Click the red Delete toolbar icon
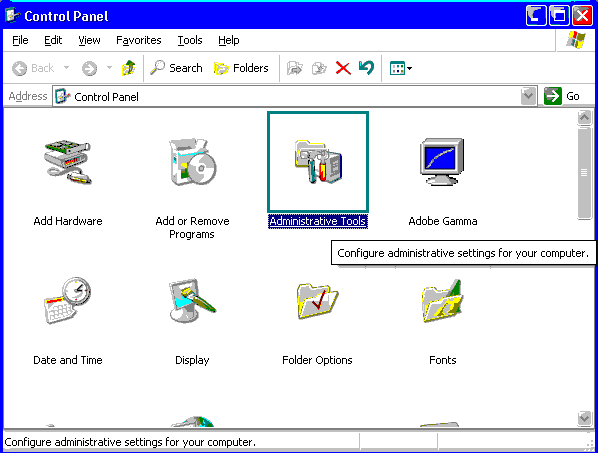This screenshot has width=598, height=453. [343, 68]
